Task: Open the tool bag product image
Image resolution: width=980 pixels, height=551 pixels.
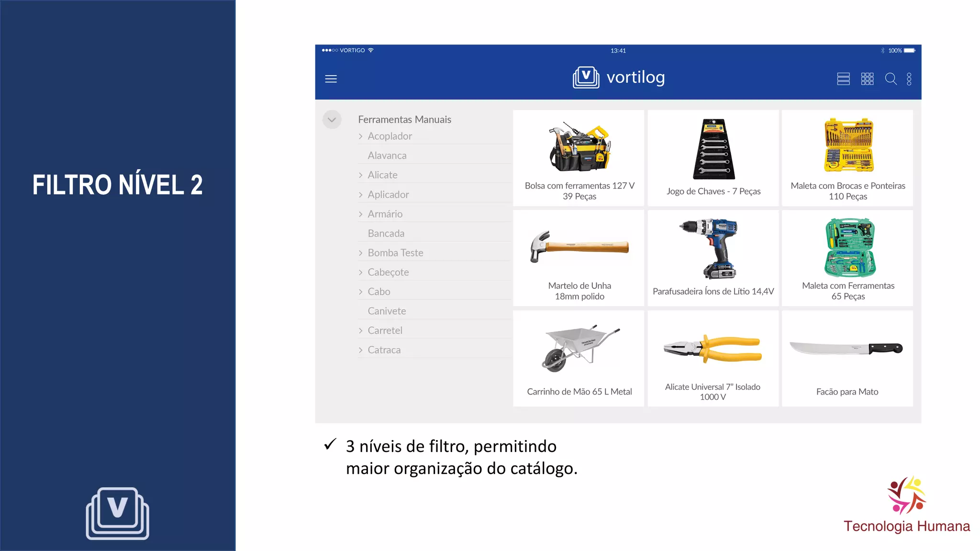Action: [579, 146]
